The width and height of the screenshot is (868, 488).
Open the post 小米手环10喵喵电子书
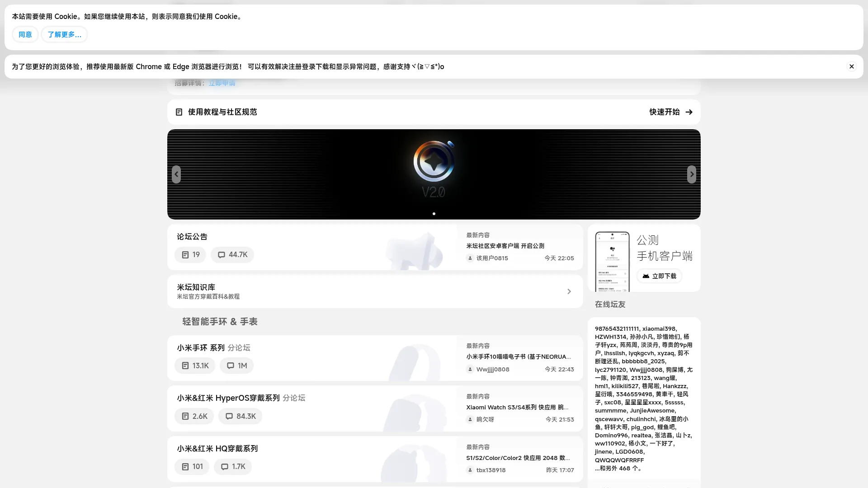519,357
